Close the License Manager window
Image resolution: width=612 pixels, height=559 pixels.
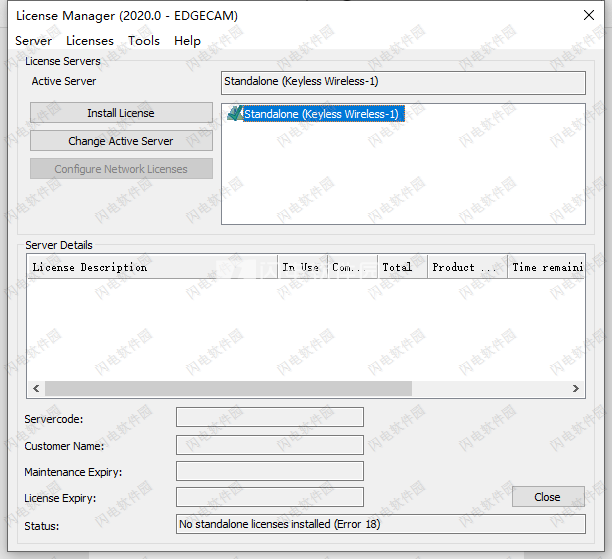[589, 15]
